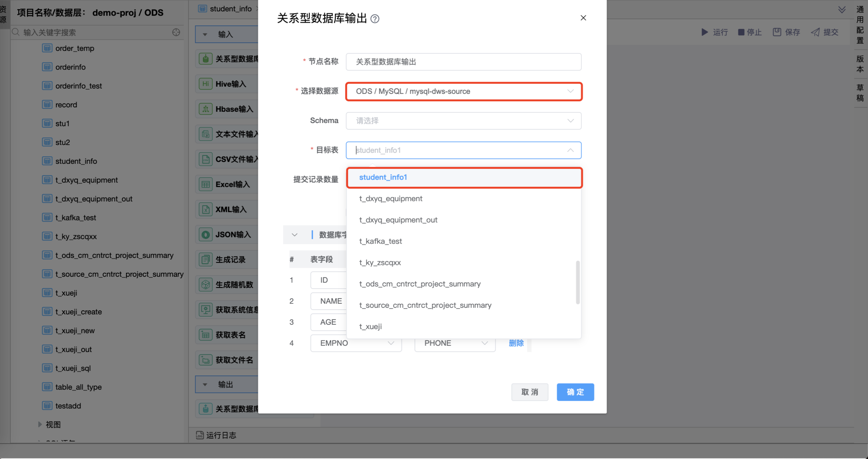Click the 确定 confirm button
This screenshot has width=868, height=459.
click(x=575, y=392)
